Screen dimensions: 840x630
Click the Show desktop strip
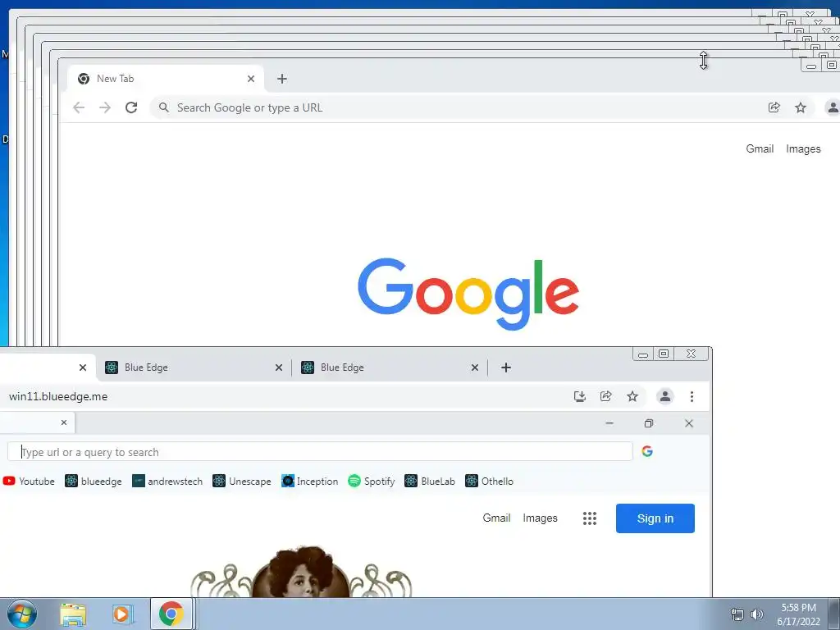point(833,614)
